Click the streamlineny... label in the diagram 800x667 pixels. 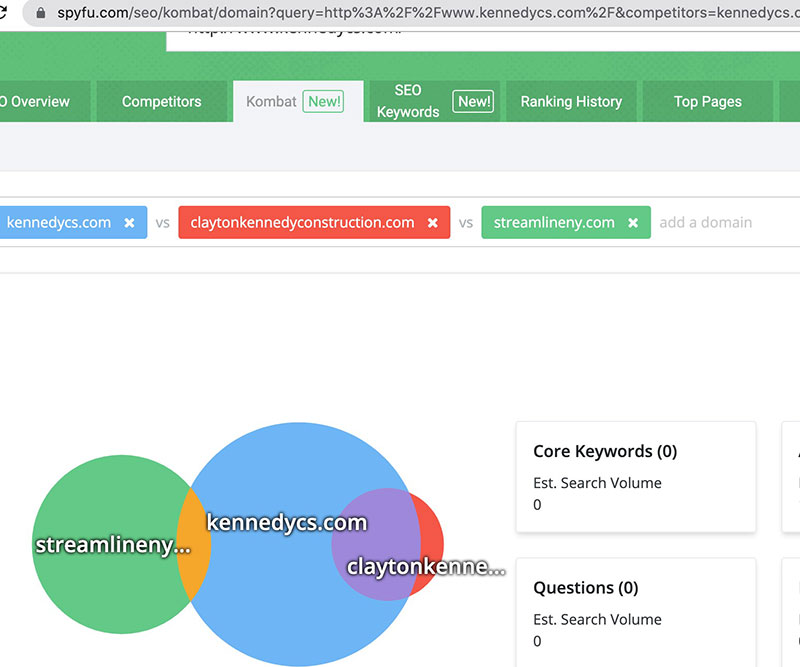pos(113,545)
